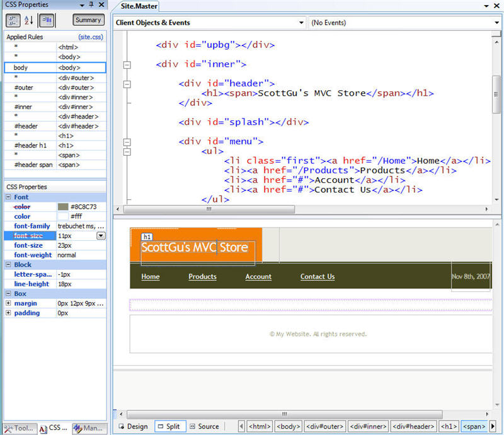Collapse the div id="inner" code block
The height and width of the screenshot is (435, 504).
[127, 65]
